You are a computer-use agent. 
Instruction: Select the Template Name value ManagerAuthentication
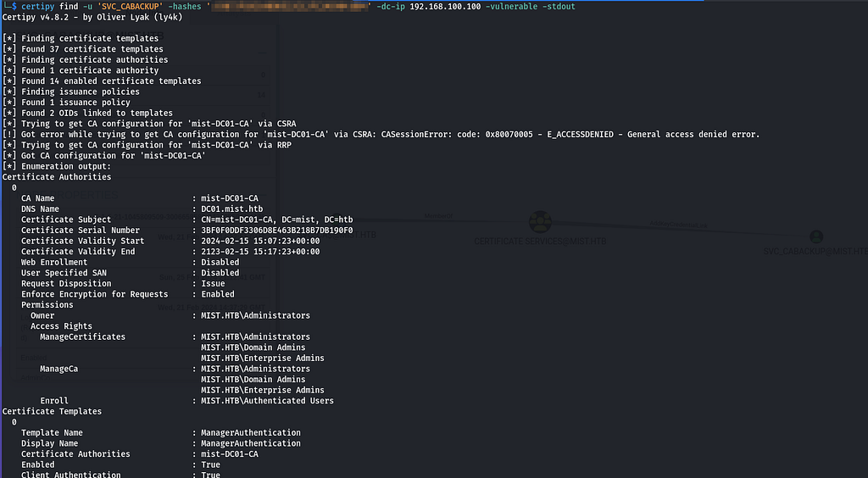tap(251, 432)
